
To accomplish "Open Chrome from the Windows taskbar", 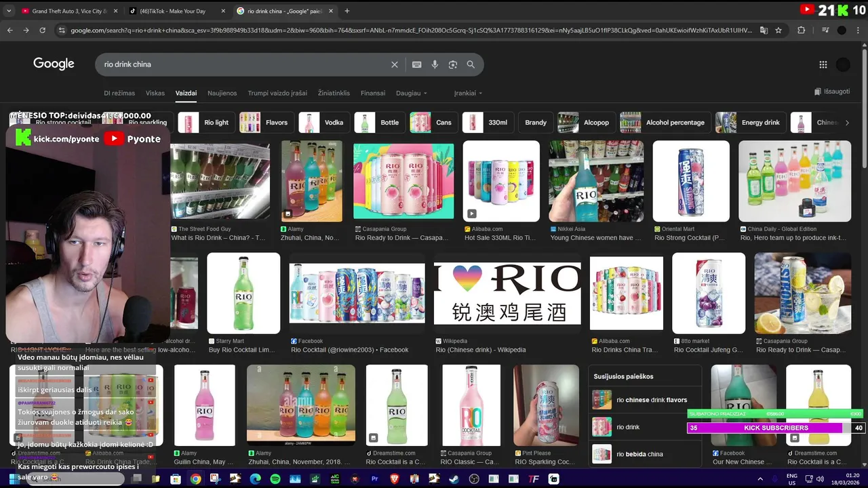I will 195,479.
